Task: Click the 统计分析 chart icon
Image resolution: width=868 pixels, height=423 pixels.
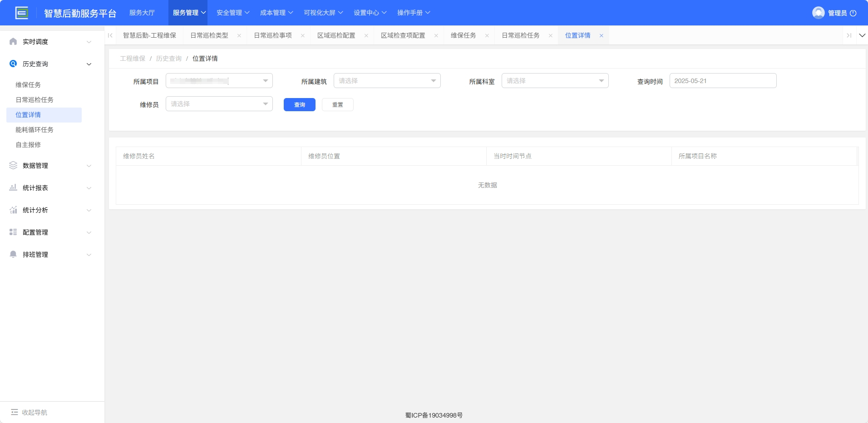Action: pyautogui.click(x=13, y=210)
